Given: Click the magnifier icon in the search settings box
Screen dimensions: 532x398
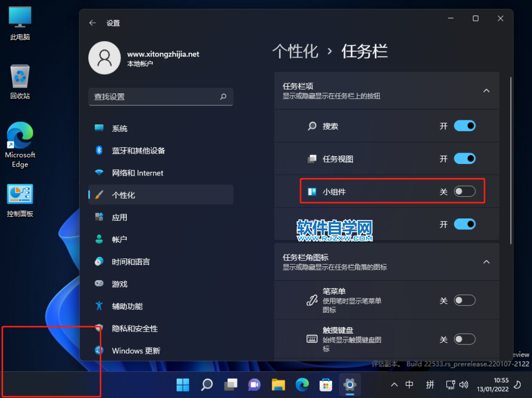Looking at the screenshot, I should 223,97.
